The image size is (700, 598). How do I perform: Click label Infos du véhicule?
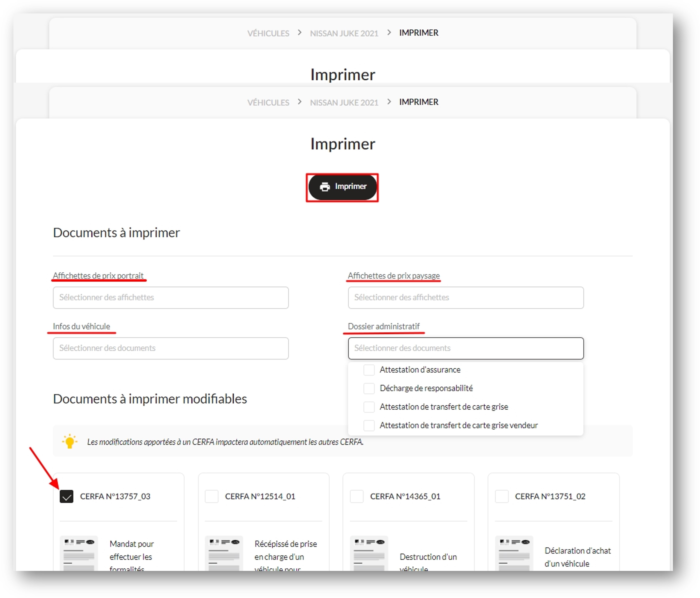pos(81,326)
